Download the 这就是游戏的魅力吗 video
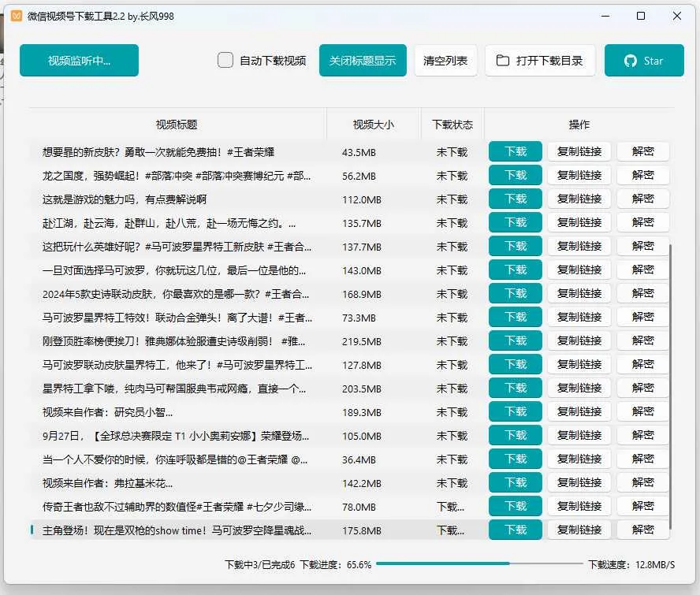This screenshot has height=595, width=700. click(516, 199)
